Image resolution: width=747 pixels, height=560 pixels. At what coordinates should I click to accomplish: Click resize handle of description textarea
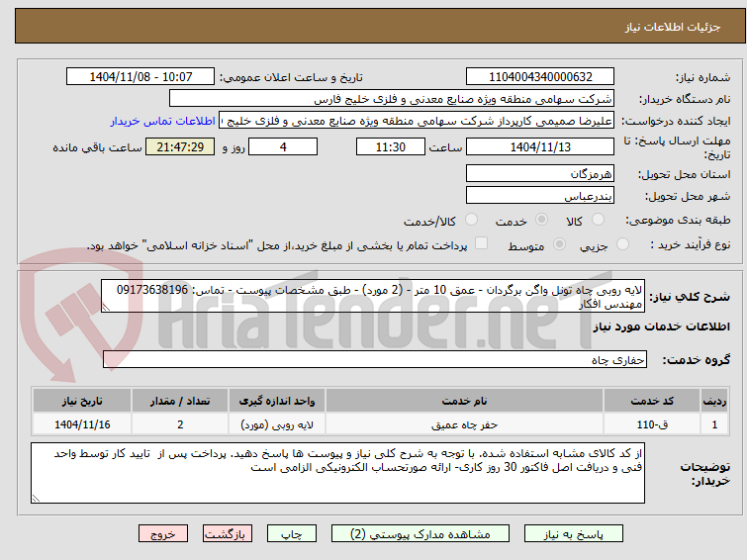click(106, 308)
